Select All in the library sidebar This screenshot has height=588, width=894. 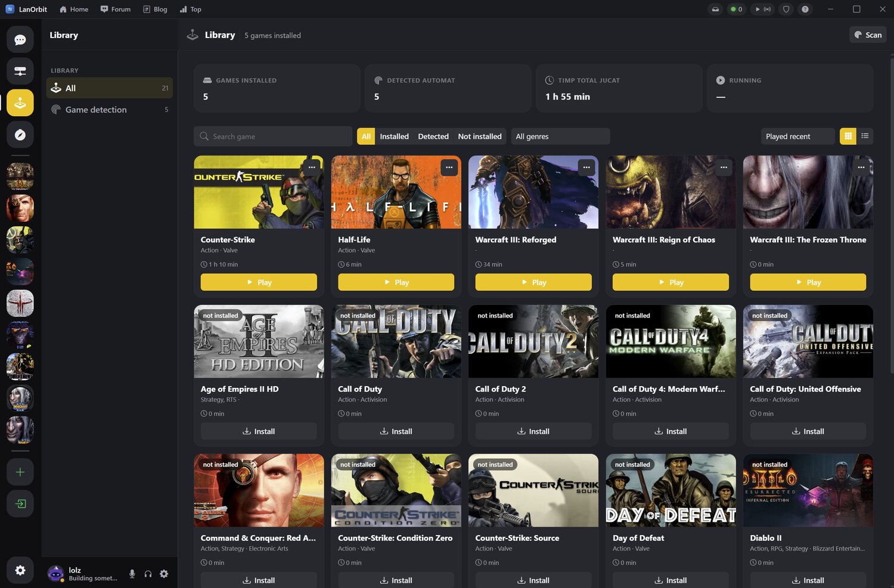click(110, 88)
